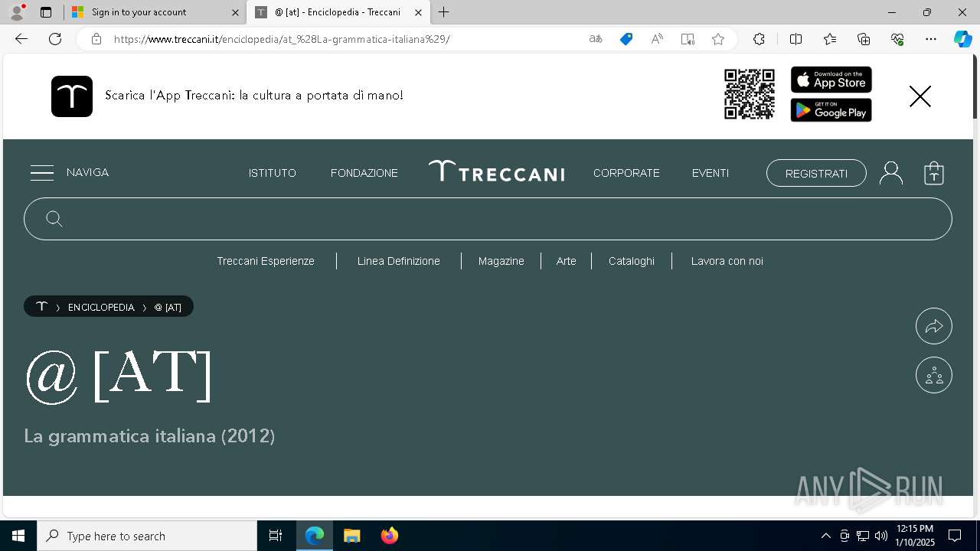Open browser extensions puzzle icon
Image resolution: width=980 pixels, height=551 pixels.
759,39
